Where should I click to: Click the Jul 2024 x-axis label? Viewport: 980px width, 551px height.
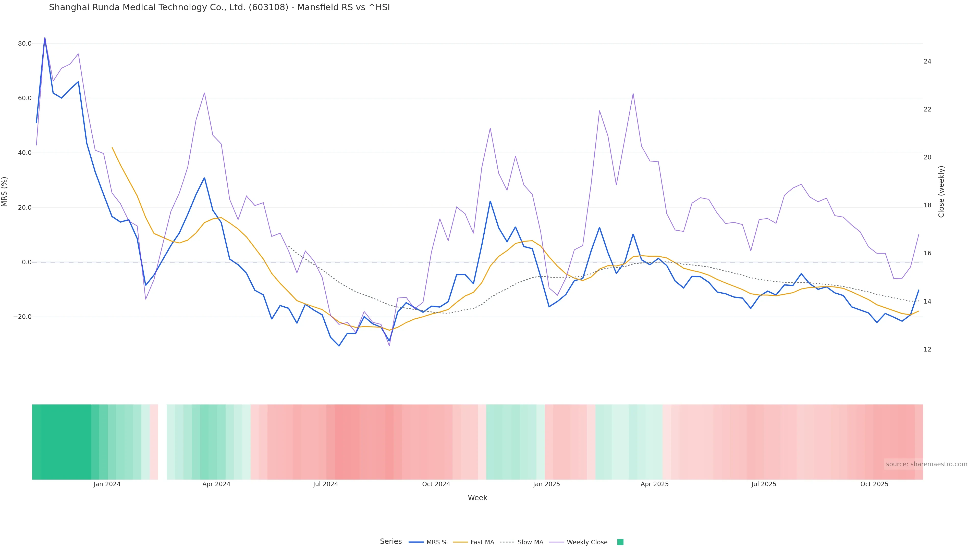[x=325, y=484]
